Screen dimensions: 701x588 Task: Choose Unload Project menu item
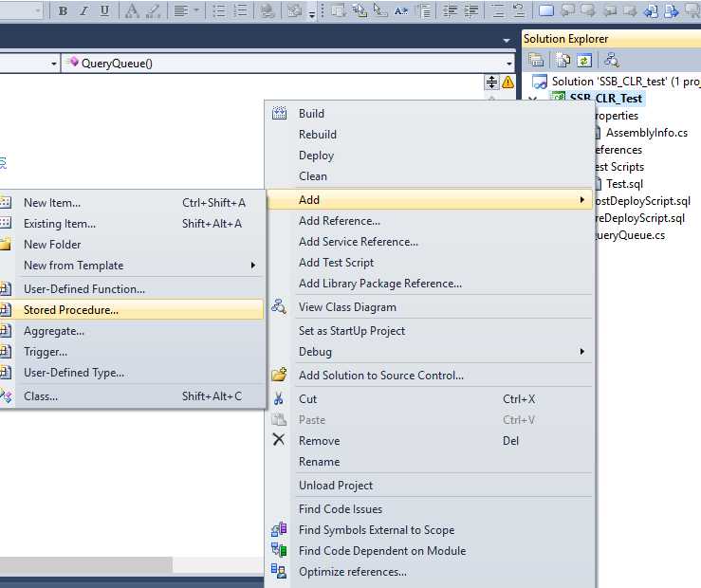pos(430,486)
